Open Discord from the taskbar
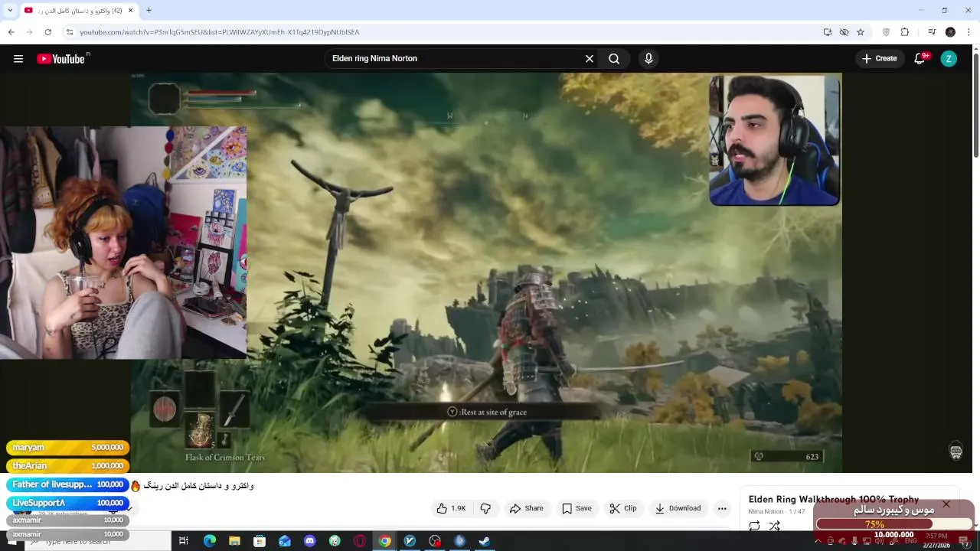 tap(309, 541)
